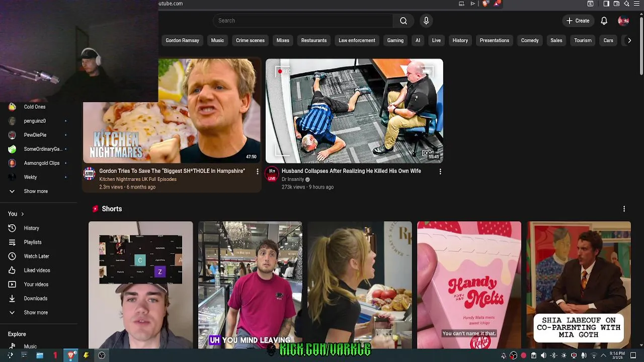Open Kitchen Nightmares UK Full Episodes channel link
Image resolution: width=644 pixels, height=362 pixels.
coord(138,179)
